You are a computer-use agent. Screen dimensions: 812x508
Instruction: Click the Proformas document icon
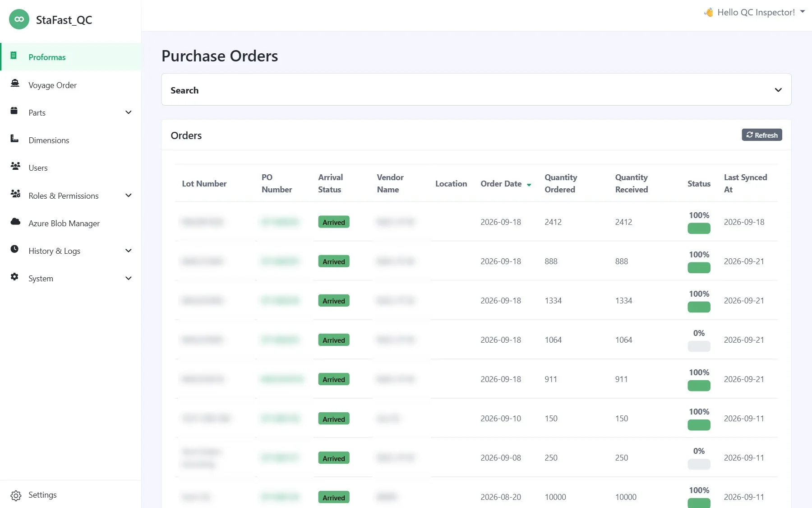14,56
